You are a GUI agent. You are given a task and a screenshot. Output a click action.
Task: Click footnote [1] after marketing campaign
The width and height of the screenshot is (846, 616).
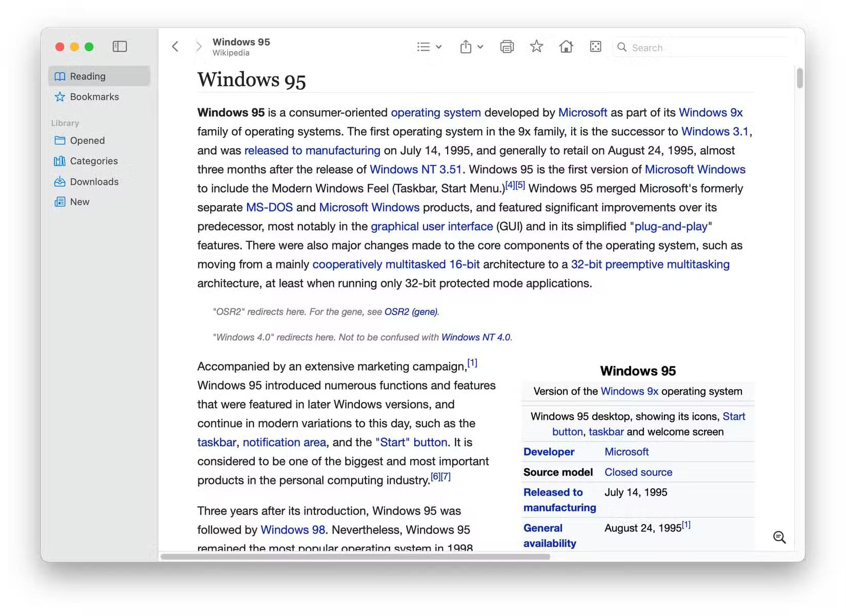tap(472, 363)
